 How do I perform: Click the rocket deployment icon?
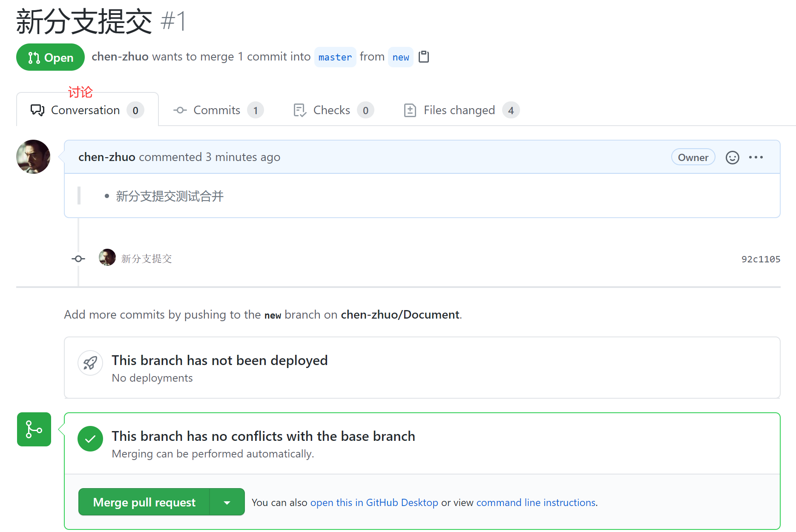click(90, 363)
